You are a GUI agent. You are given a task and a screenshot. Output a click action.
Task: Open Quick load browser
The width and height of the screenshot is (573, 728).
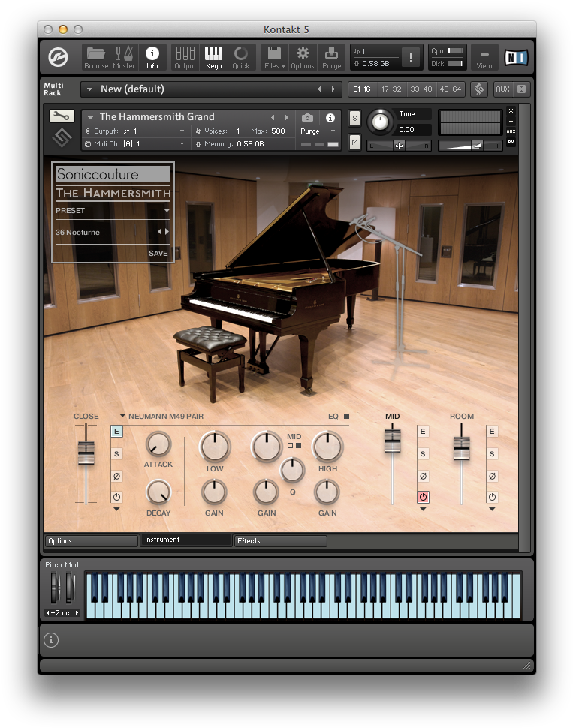pyautogui.click(x=241, y=58)
